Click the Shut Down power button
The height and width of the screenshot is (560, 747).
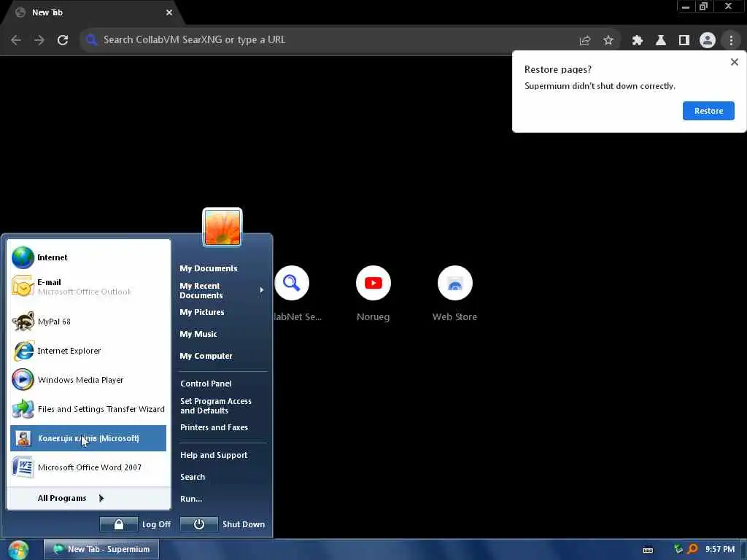click(199, 524)
